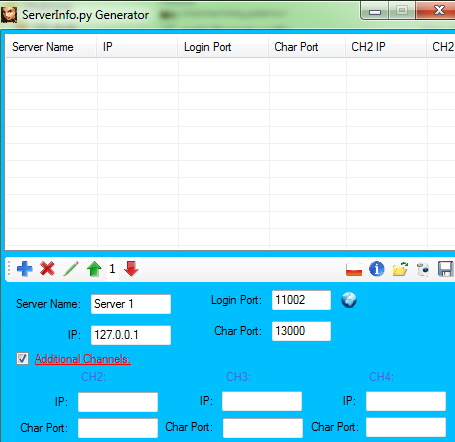
Task: Focus the CH3 Char Port input field
Action: [263, 428]
